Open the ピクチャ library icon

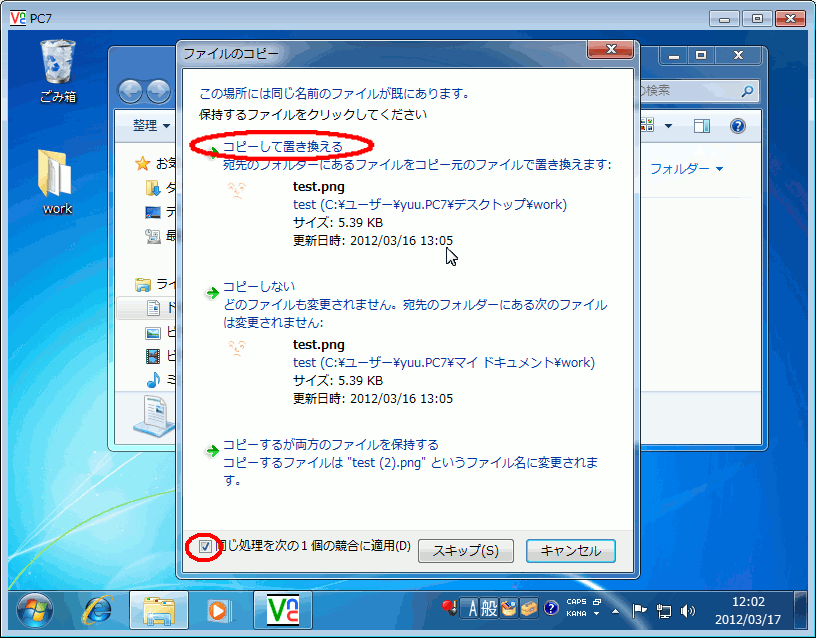[x=154, y=333]
